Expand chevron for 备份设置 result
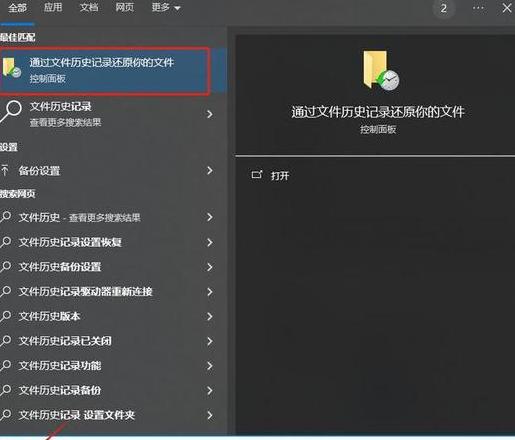This screenshot has height=440, width=515. coord(210,171)
